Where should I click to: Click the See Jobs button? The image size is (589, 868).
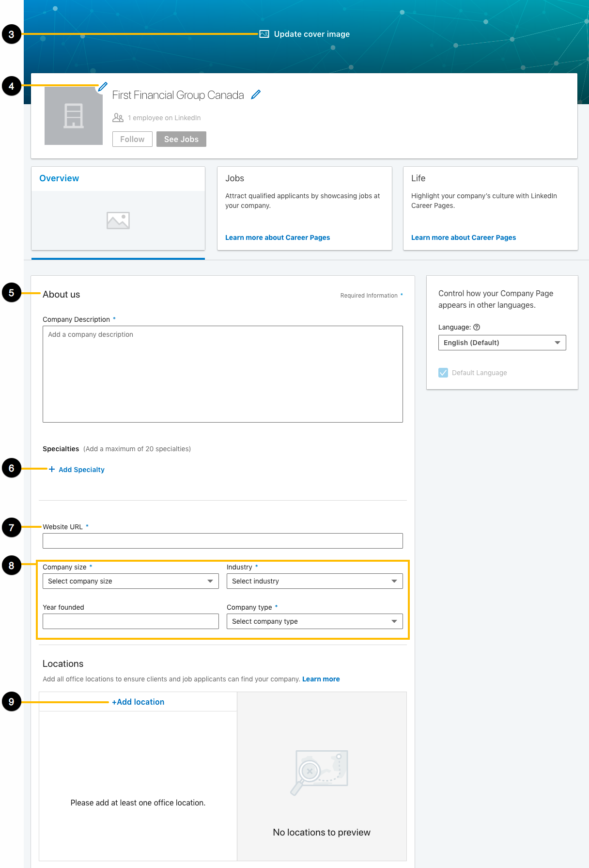tap(181, 139)
